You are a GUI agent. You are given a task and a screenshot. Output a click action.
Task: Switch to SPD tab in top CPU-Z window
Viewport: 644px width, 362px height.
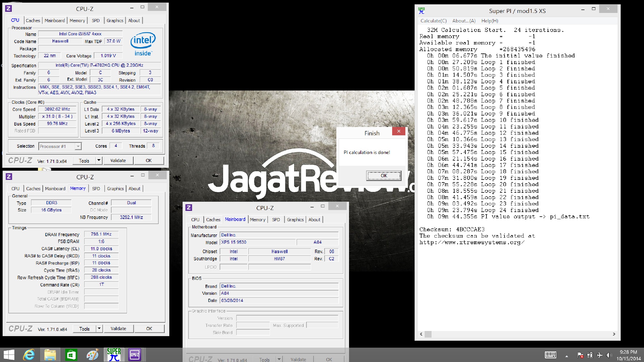tap(96, 20)
